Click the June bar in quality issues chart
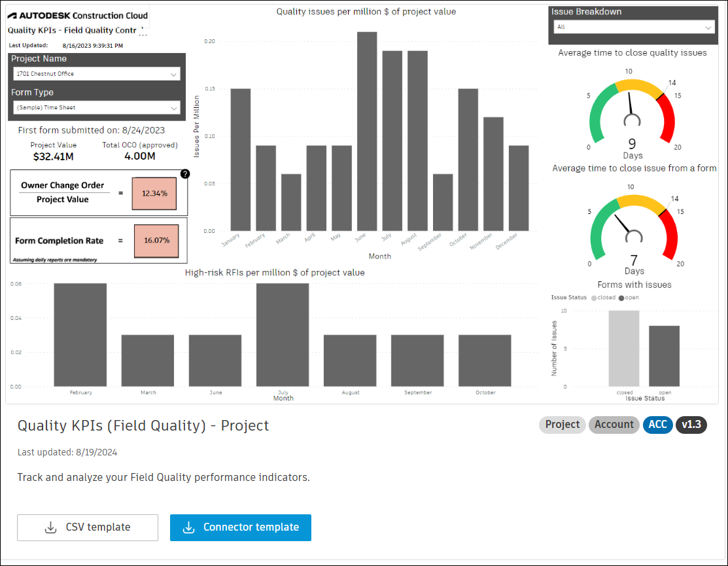Screen dimensions: 728x566 point(367,132)
